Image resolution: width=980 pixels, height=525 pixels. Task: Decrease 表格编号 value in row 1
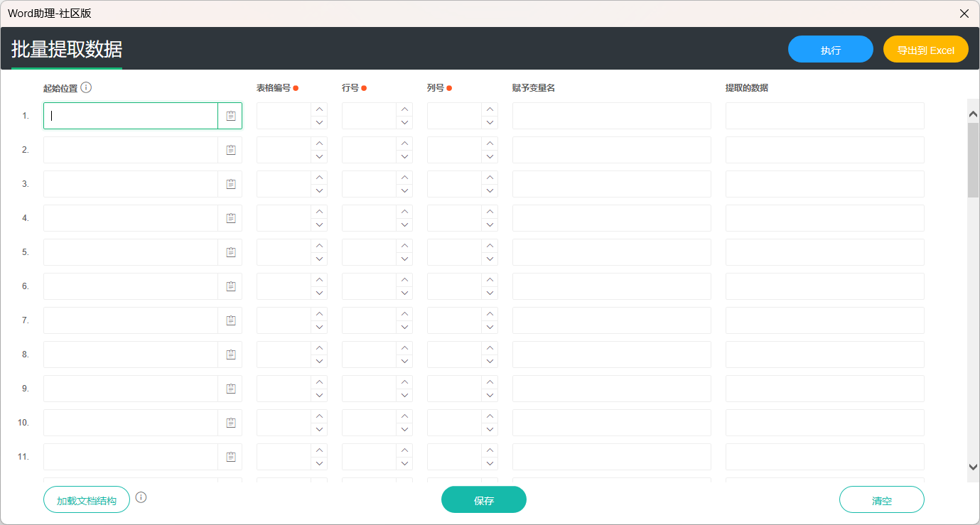[319, 122]
